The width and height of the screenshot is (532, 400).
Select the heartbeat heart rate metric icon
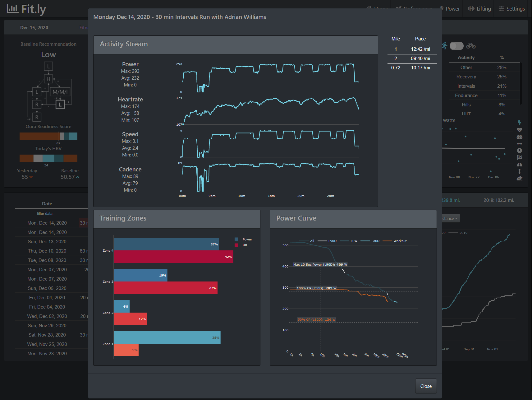point(519,130)
